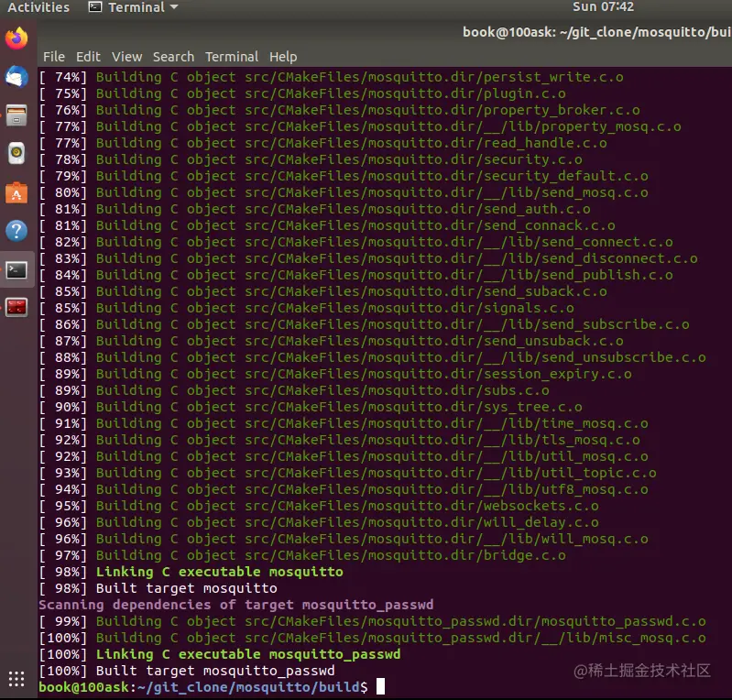
Task: Click 'Linking C executable mosquitto' at 98%
Action: click(x=219, y=572)
